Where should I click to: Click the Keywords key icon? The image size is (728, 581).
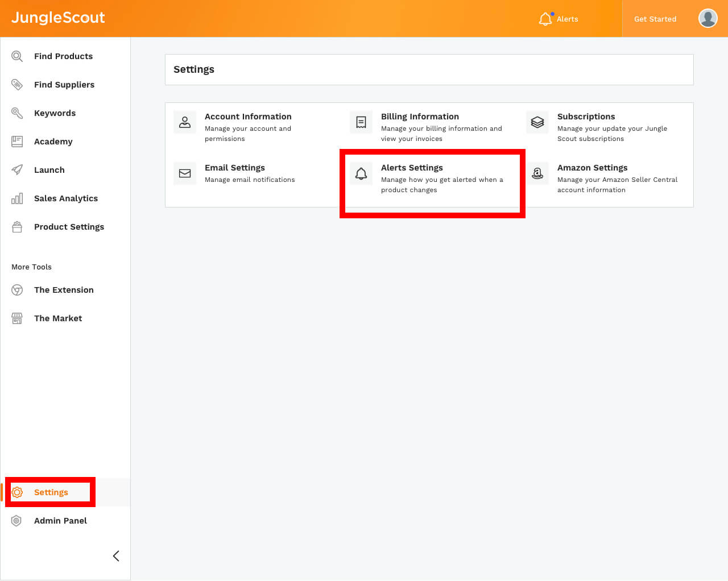(x=17, y=113)
